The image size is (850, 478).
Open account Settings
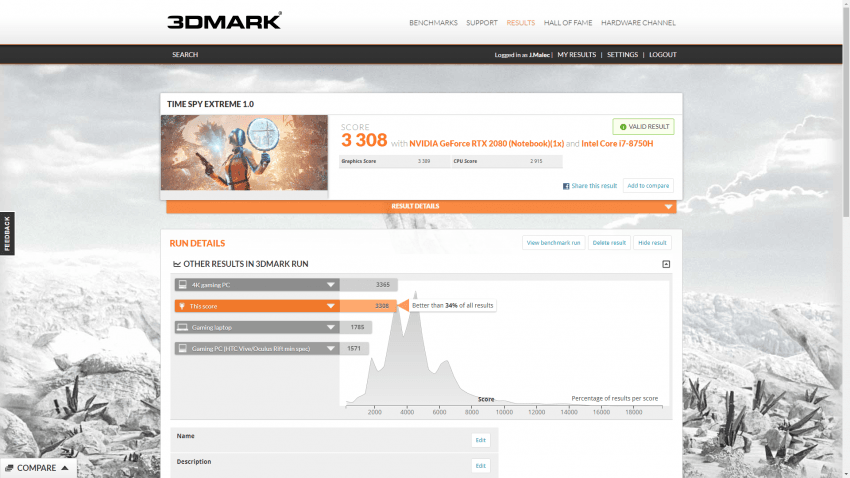click(x=622, y=55)
